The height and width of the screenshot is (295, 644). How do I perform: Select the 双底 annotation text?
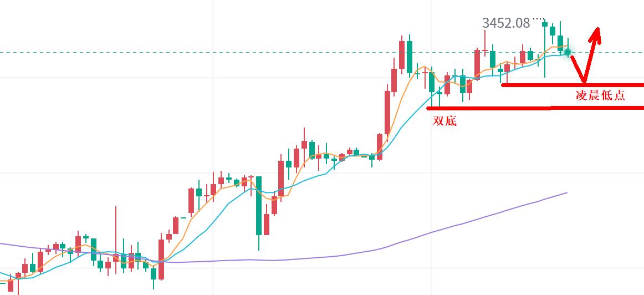coord(444,120)
